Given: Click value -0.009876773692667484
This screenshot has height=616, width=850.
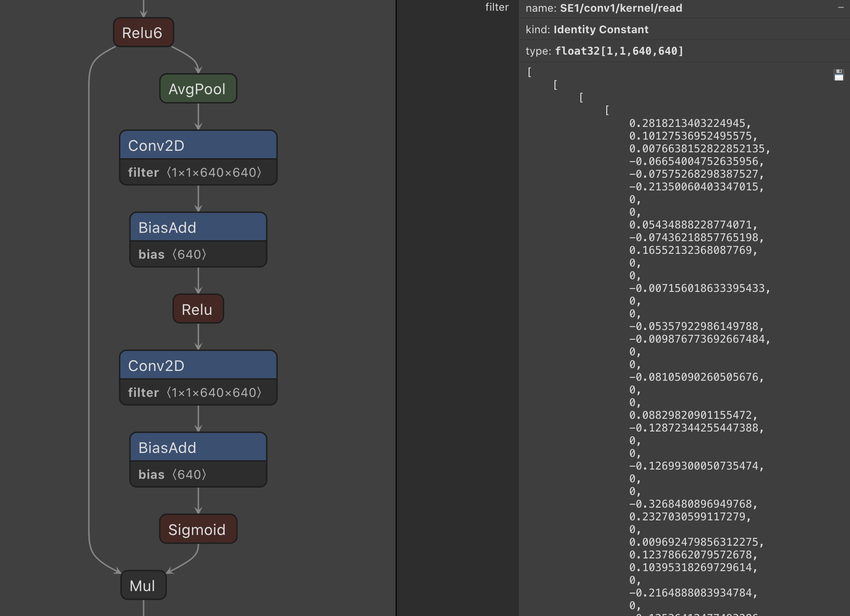Looking at the screenshot, I should 700,339.
